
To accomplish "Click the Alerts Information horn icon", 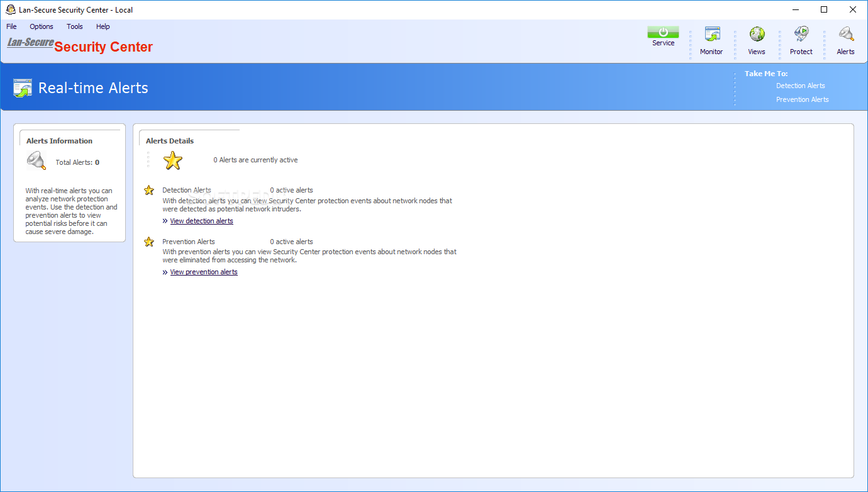I will click(36, 161).
